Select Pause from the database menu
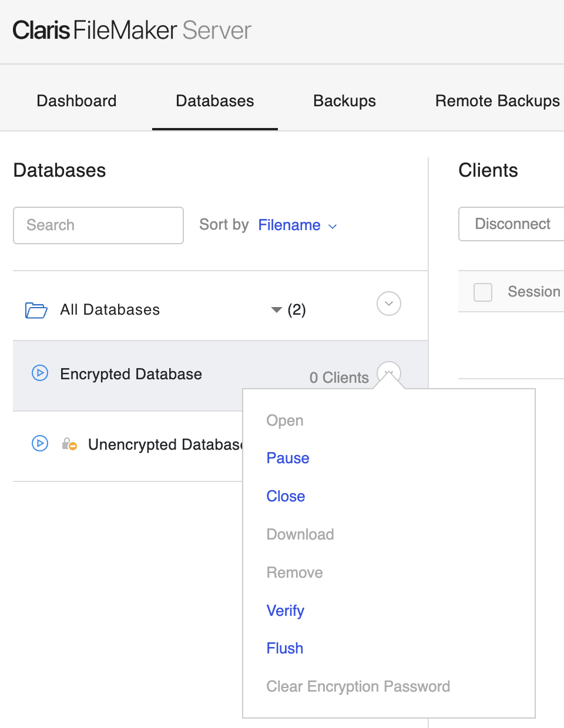Viewport: 564px width, 728px height. coord(287,458)
